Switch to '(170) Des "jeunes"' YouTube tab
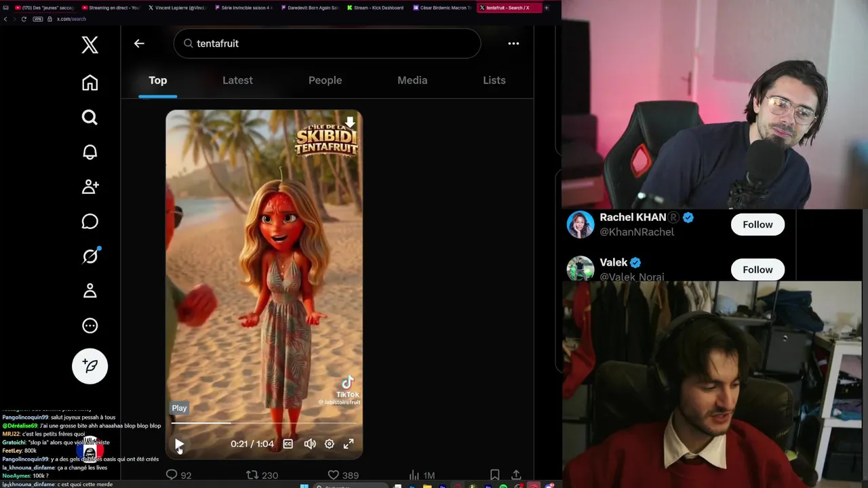The width and height of the screenshot is (868, 488). click(x=43, y=7)
